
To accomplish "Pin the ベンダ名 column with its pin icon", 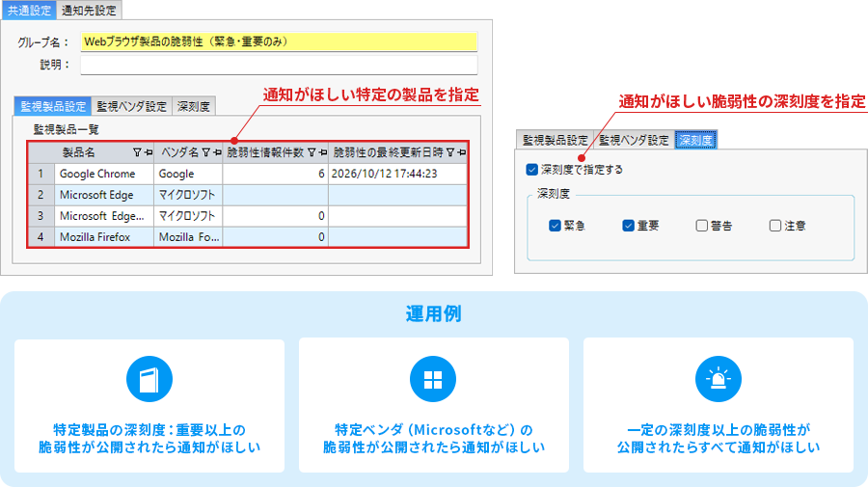I will coord(217,152).
